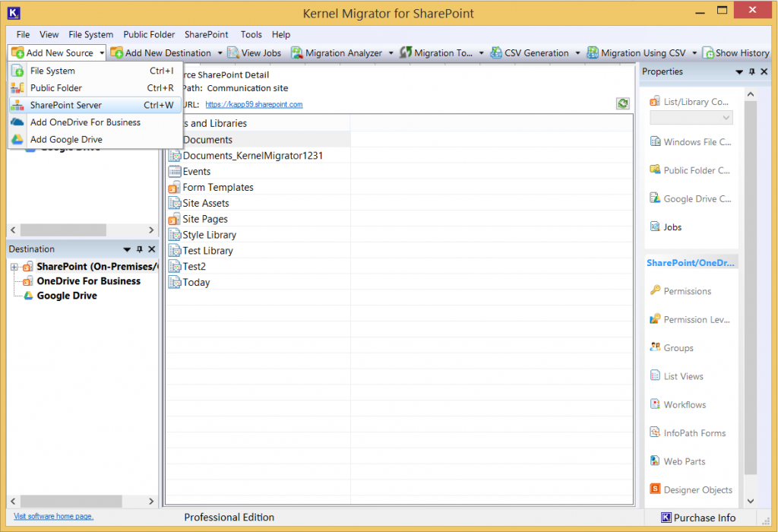Visit the software home page link
The height and width of the screenshot is (532, 778).
[x=52, y=515]
